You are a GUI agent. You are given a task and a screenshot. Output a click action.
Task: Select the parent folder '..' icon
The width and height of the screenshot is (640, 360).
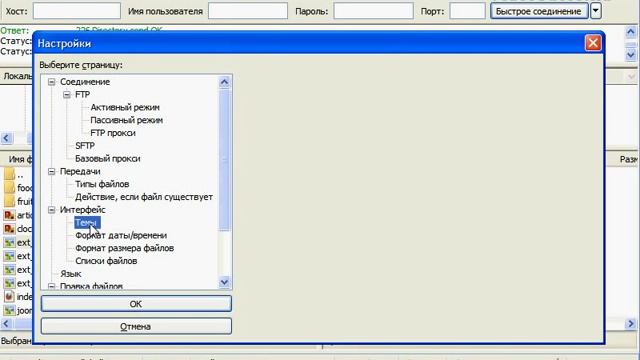[9, 175]
